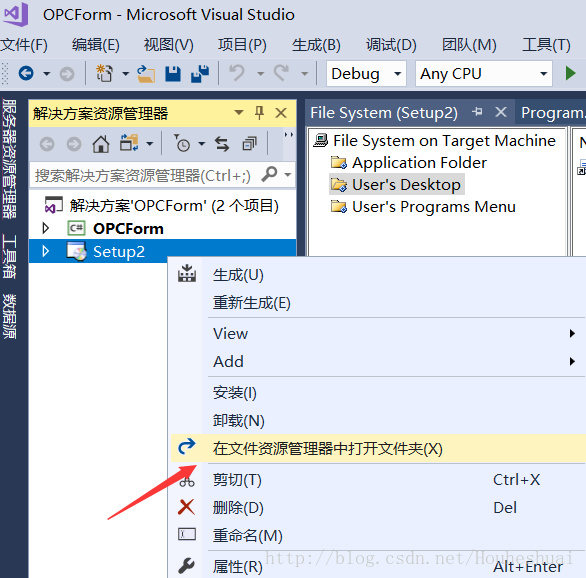Screen dimensions: 586x578
Task: Open the View submenu in context menu
Action: [x=378, y=333]
